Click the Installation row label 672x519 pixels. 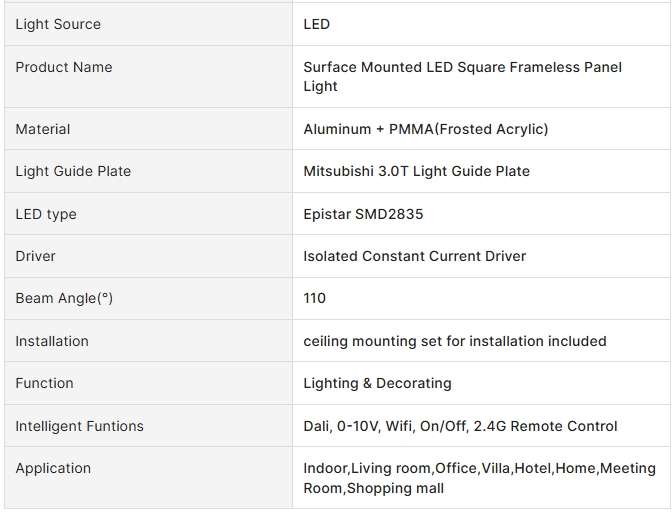52,341
